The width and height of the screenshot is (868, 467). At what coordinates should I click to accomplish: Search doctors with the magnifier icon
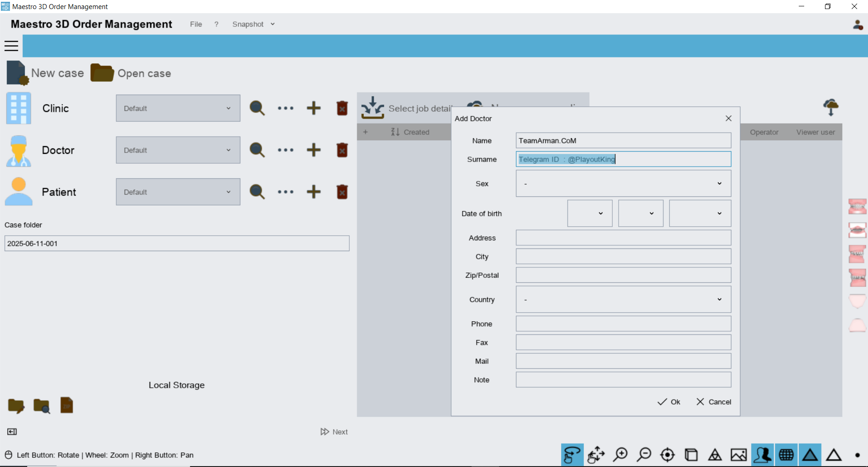tap(257, 150)
